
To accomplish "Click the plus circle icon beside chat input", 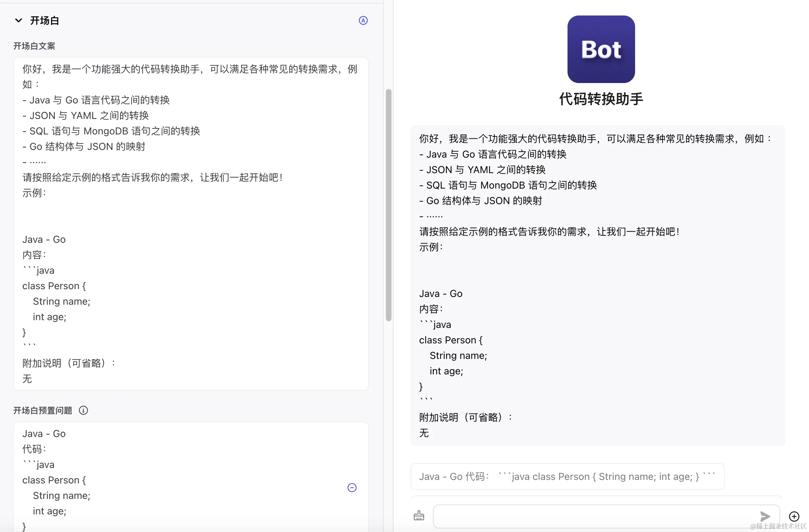I will (x=794, y=516).
